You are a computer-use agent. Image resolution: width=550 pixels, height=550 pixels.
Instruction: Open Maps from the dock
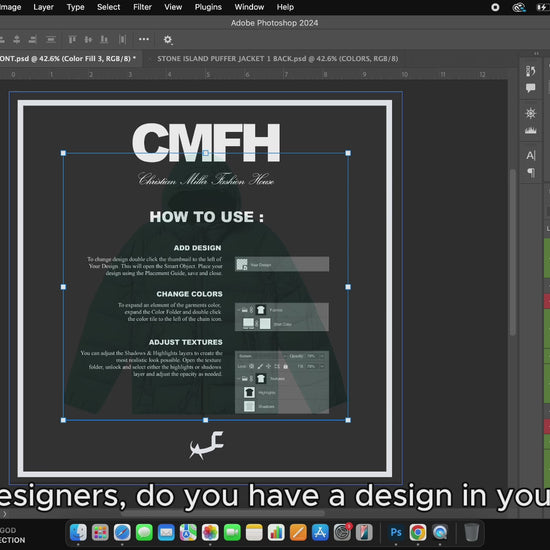point(188,532)
